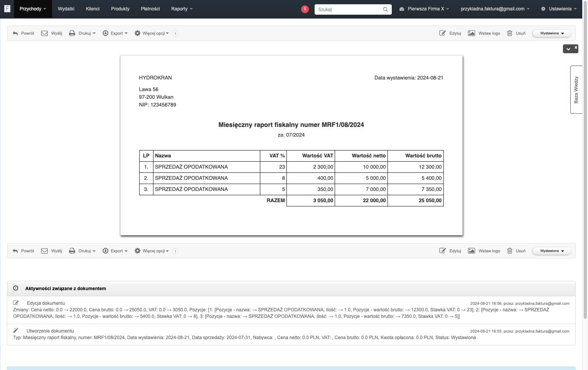Expand the dark chevron panel near Baza Wiedzy
The image size is (588, 370).
coord(568,49)
